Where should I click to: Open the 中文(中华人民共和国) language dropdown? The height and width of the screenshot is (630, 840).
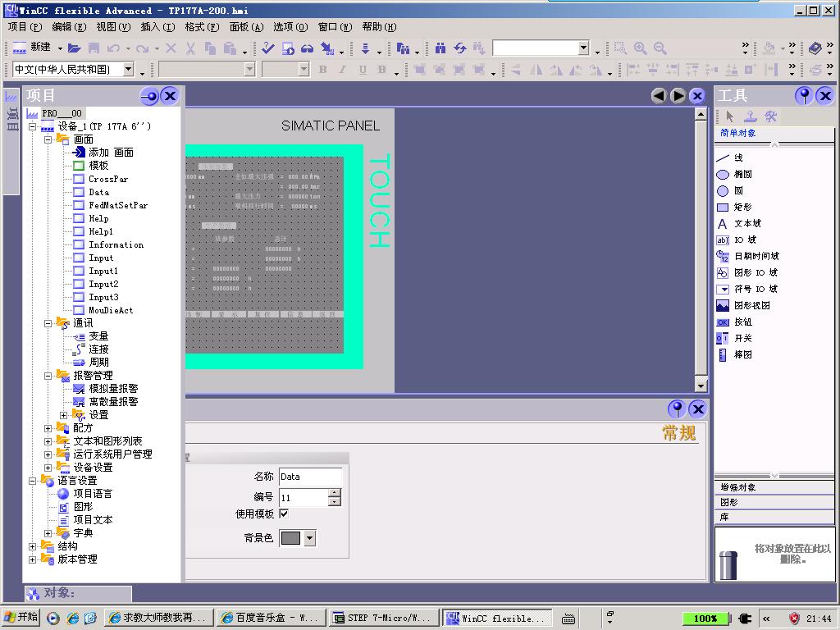click(129, 70)
